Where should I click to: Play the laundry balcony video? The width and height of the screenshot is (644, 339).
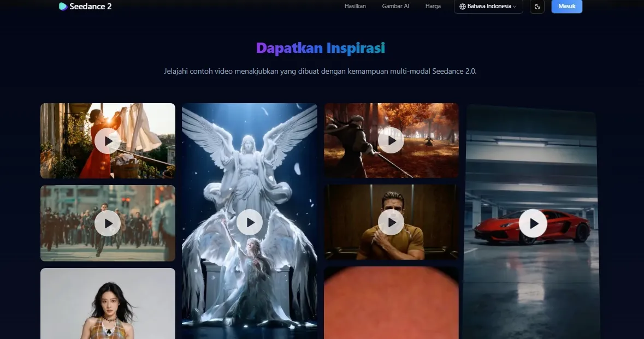(108, 141)
